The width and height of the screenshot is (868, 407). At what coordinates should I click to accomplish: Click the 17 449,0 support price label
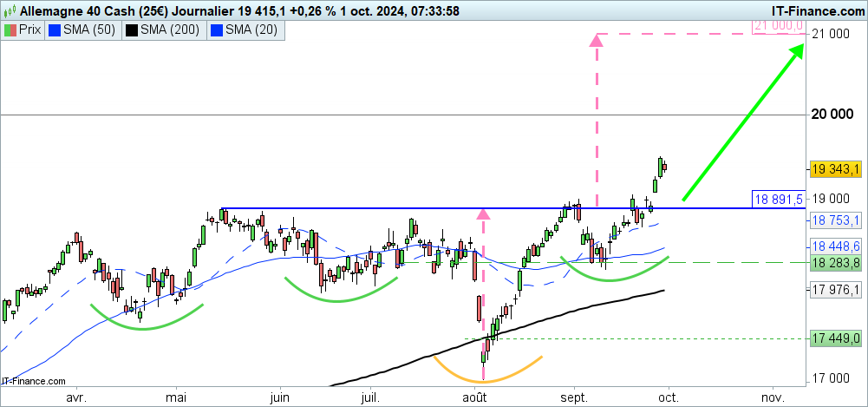tap(836, 338)
